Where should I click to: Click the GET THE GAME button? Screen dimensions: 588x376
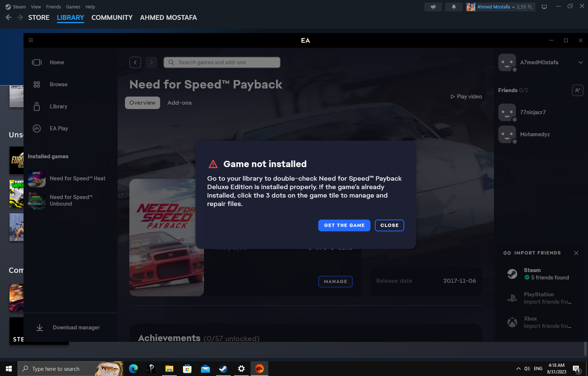coord(344,225)
